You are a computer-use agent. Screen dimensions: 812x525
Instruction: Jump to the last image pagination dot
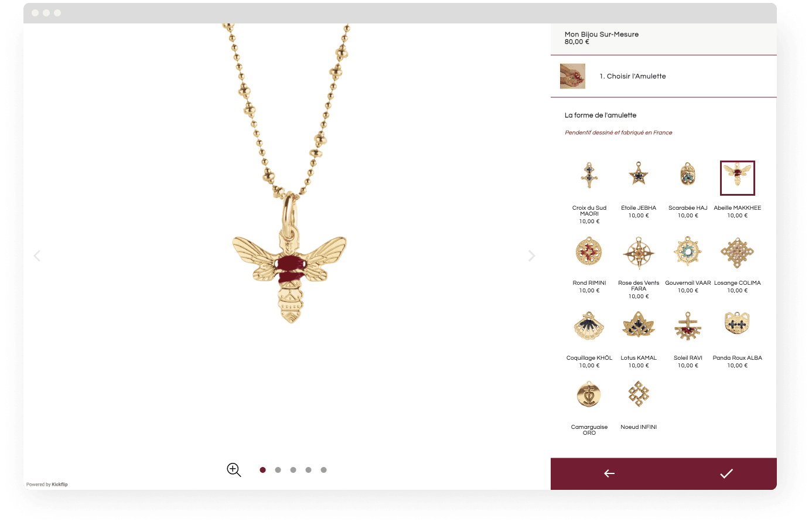(323, 470)
